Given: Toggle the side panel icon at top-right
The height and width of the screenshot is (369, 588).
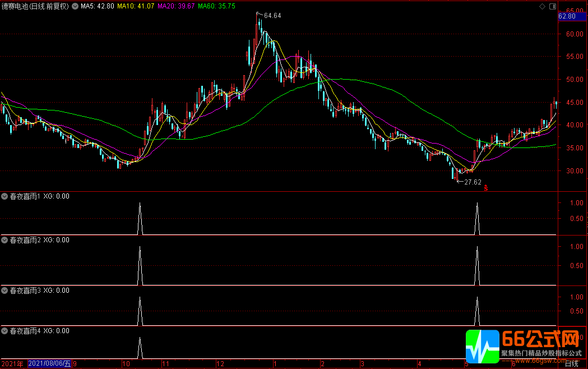Looking at the screenshot, I should click(x=553, y=6).
